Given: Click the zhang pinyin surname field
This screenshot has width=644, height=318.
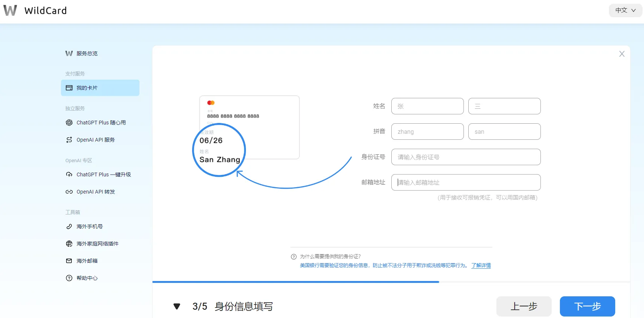Looking at the screenshot, I should tap(427, 132).
